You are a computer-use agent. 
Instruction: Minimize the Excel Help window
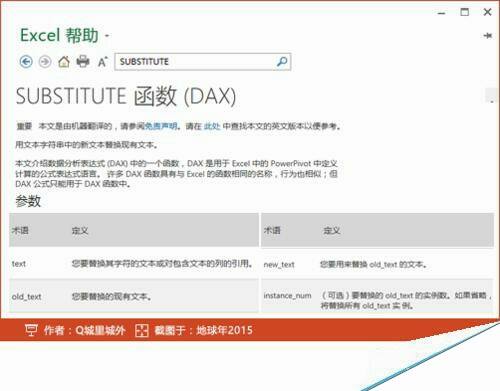coord(442,13)
